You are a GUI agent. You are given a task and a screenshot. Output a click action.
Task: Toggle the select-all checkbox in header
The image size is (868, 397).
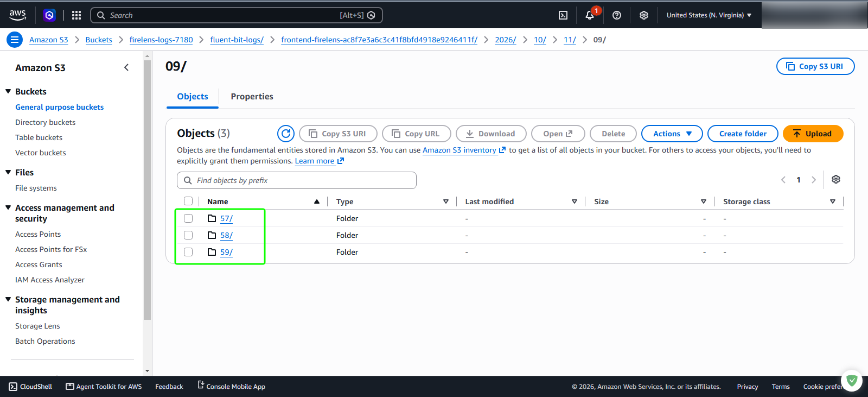[188, 201]
